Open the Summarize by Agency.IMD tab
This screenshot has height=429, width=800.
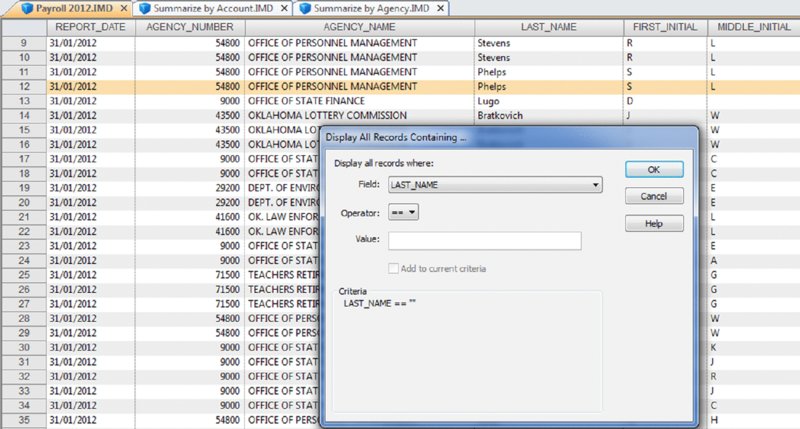click(x=371, y=9)
